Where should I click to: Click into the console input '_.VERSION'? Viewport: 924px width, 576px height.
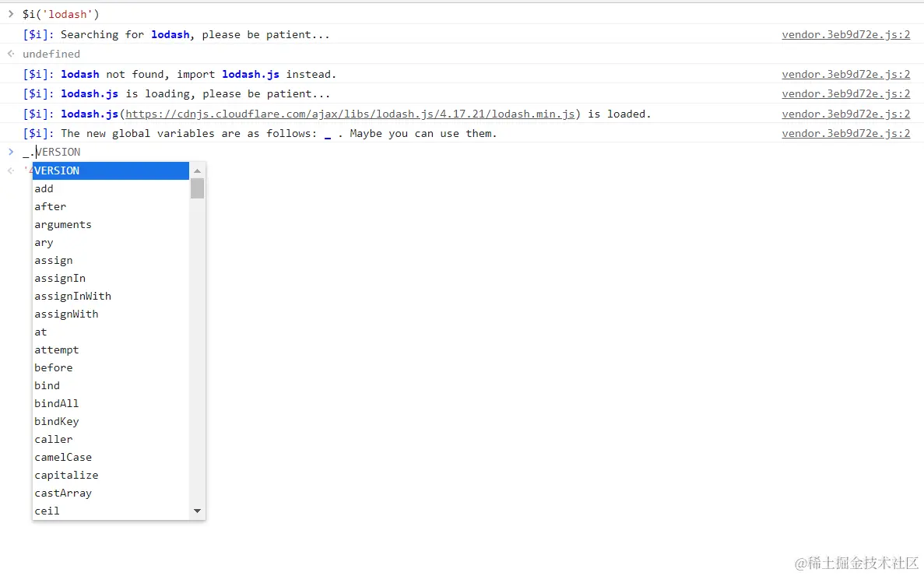(52, 152)
